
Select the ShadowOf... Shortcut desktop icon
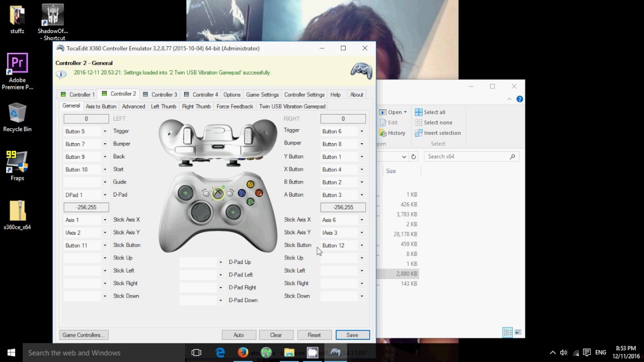pos(52,22)
